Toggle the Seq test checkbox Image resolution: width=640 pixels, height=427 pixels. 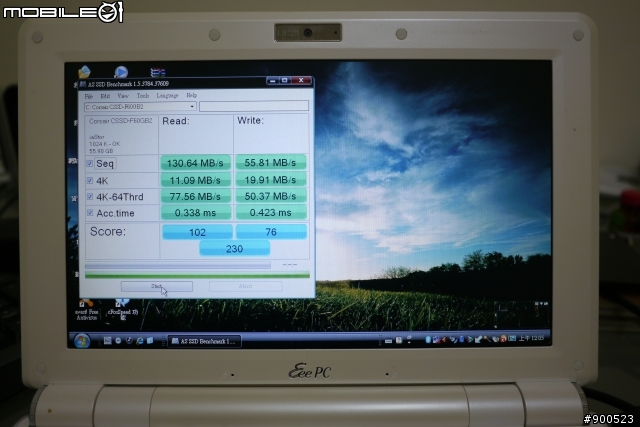pyautogui.click(x=90, y=164)
